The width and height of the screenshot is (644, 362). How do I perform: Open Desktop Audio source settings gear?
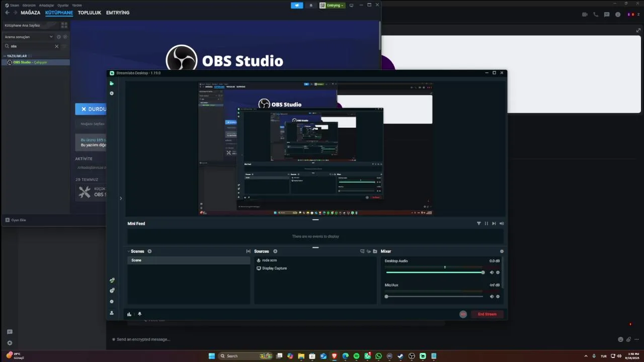pos(498,273)
